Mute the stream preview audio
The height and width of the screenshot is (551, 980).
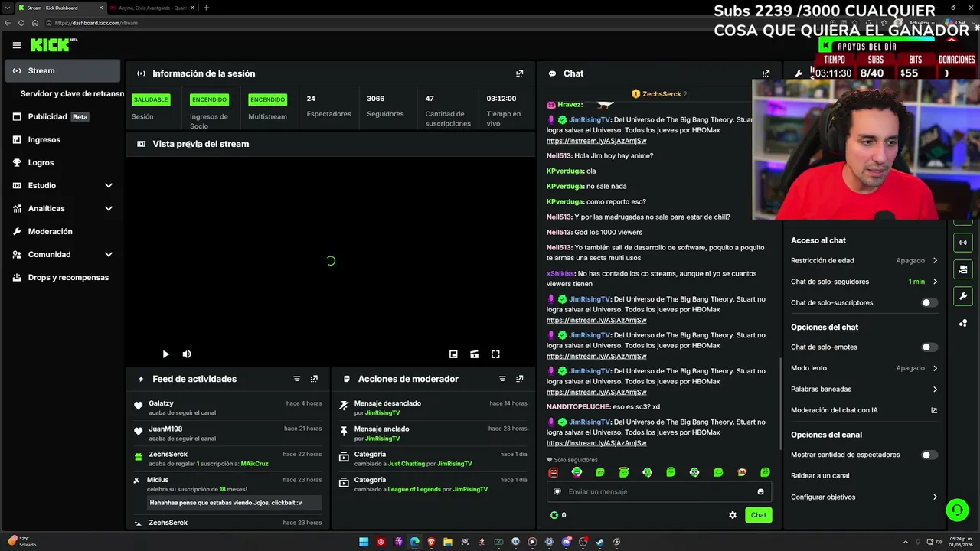(187, 354)
